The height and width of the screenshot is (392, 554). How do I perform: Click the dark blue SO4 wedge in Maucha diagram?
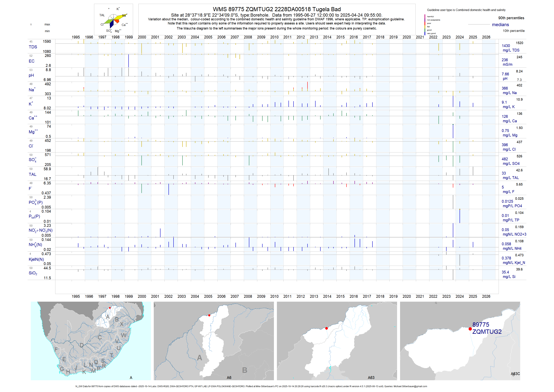(x=112, y=24)
